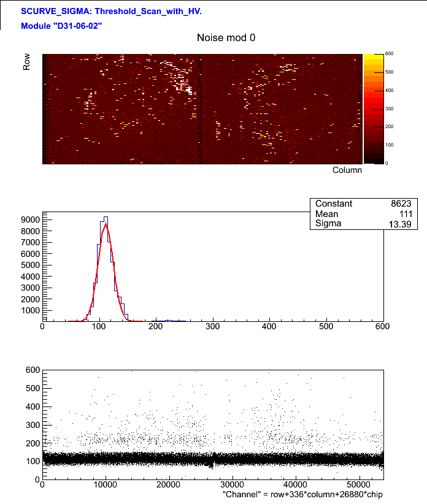Image resolution: width=427 pixels, height=504 pixels.
Task: Click the 2D noise heatmap
Action: click(202, 109)
